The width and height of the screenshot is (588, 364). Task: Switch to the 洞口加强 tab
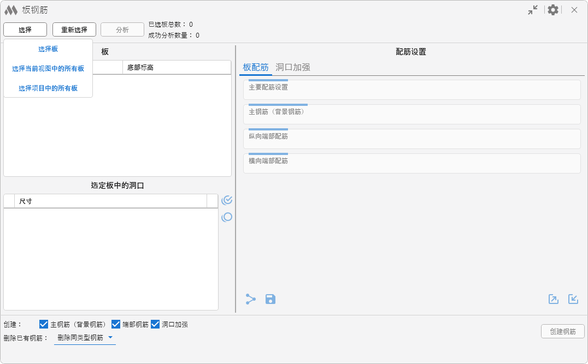click(293, 67)
